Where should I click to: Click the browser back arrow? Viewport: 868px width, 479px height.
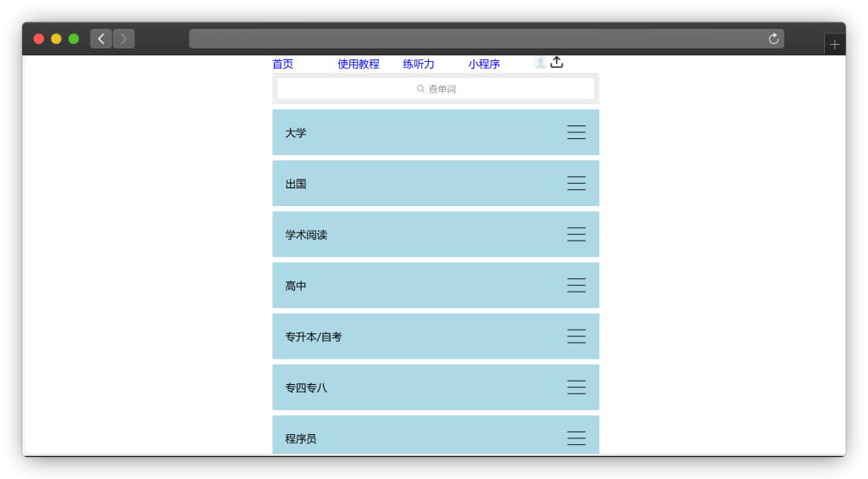101,39
